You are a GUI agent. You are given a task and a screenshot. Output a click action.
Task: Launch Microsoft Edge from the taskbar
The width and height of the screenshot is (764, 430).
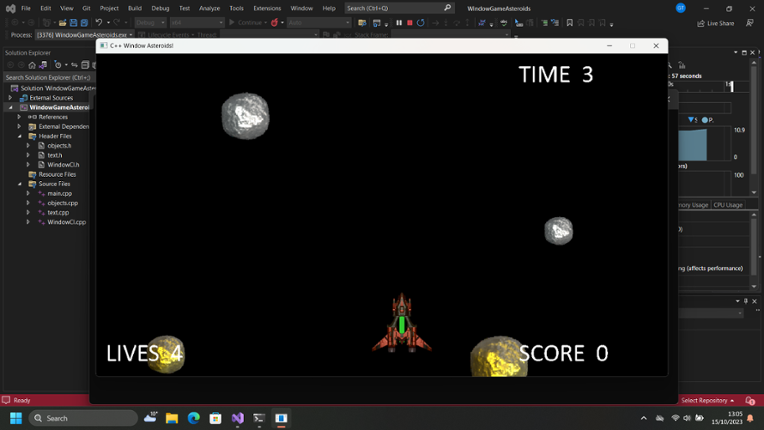[193, 418]
